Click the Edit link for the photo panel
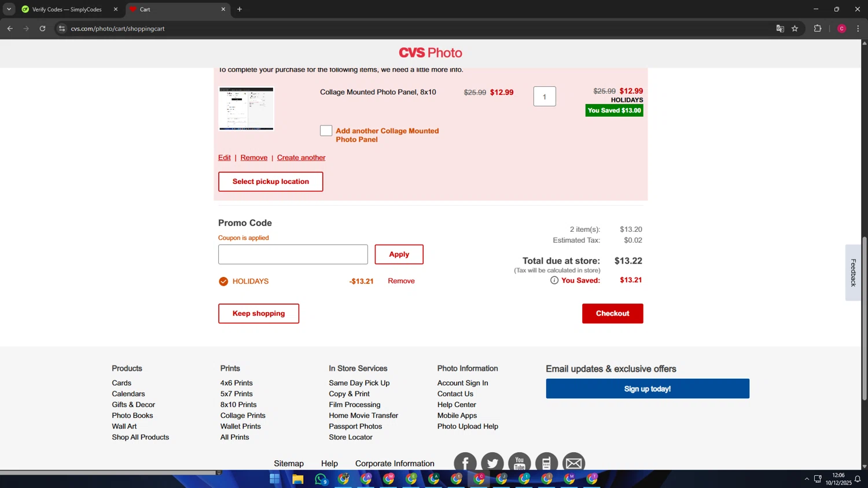Image resolution: width=868 pixels, height=488 pixels. pyautogui.click(x=225, y=157)
